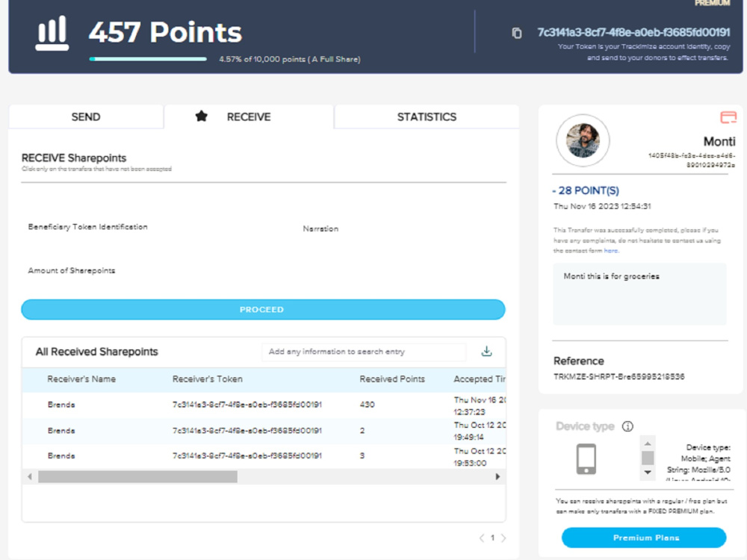Screen dimensions: 747x560
Task: Copy the account token with copy icon
Action: [x=516, y=33]
